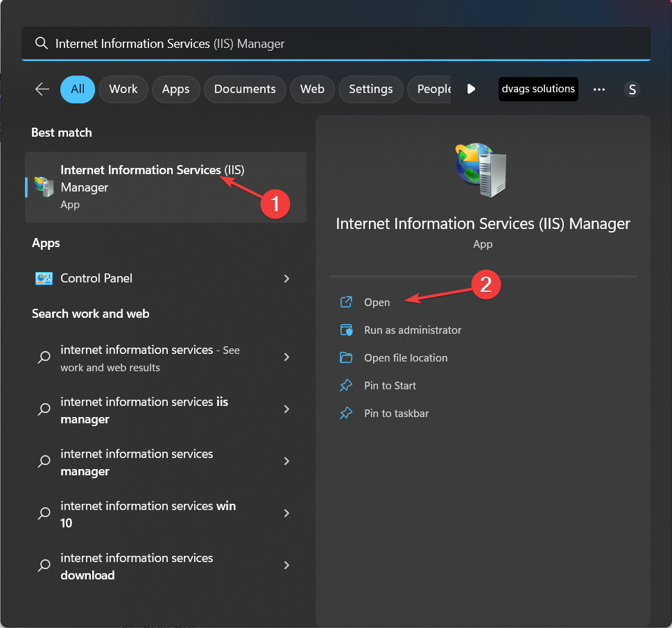This screenshot has height=628, width=672.
Task: Click search icon beside 'iis manager' suggestion
Action: 44,409
